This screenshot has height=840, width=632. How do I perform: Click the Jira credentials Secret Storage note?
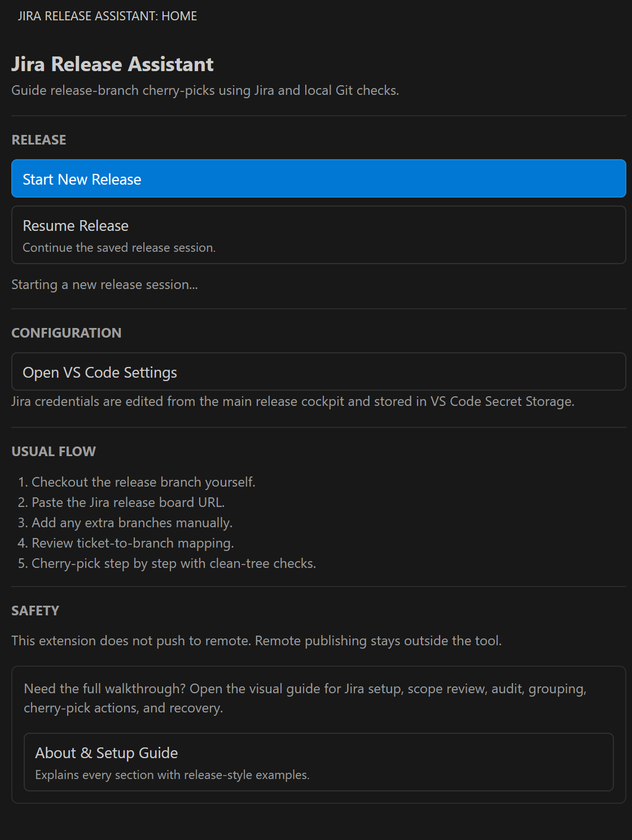click(293, 401)
